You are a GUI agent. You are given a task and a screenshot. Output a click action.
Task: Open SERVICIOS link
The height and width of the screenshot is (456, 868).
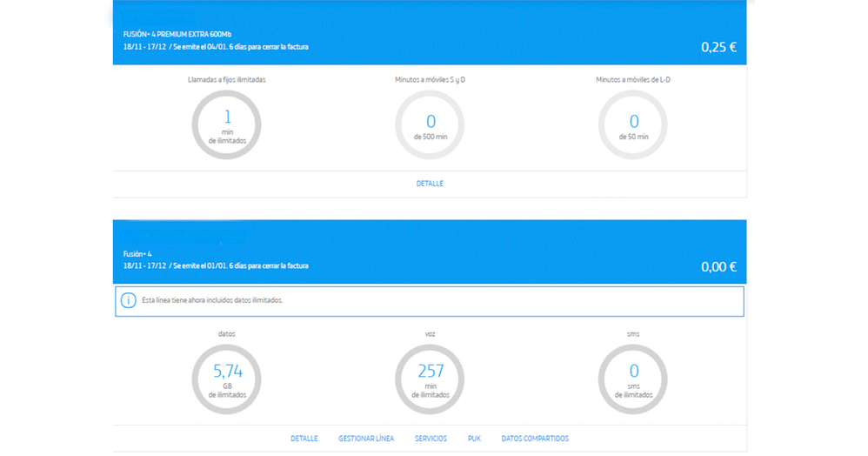pos(431,439)
